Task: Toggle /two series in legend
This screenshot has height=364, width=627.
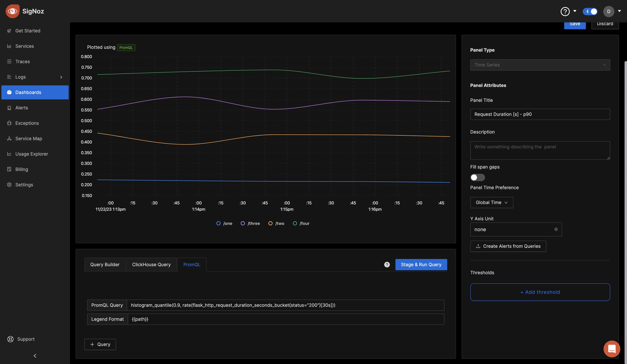Action: coord(276,223)
